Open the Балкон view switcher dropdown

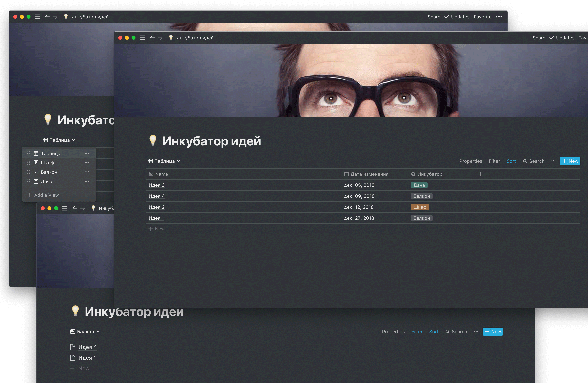coord(85,332)
